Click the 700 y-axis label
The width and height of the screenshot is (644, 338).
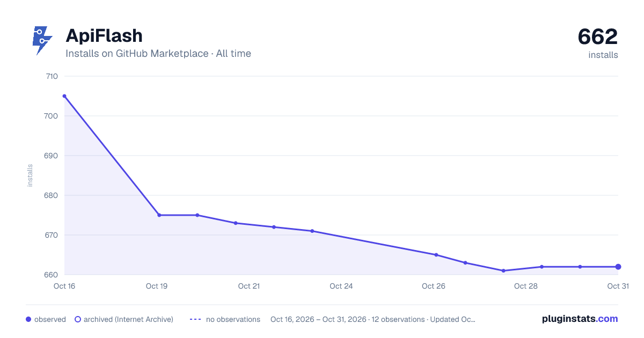(51, 116)
